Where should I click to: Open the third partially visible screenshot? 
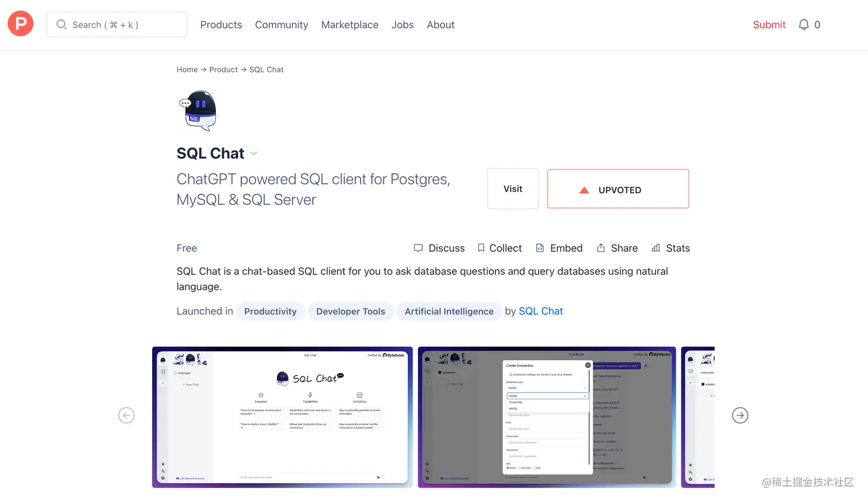(x=698, y=417)
